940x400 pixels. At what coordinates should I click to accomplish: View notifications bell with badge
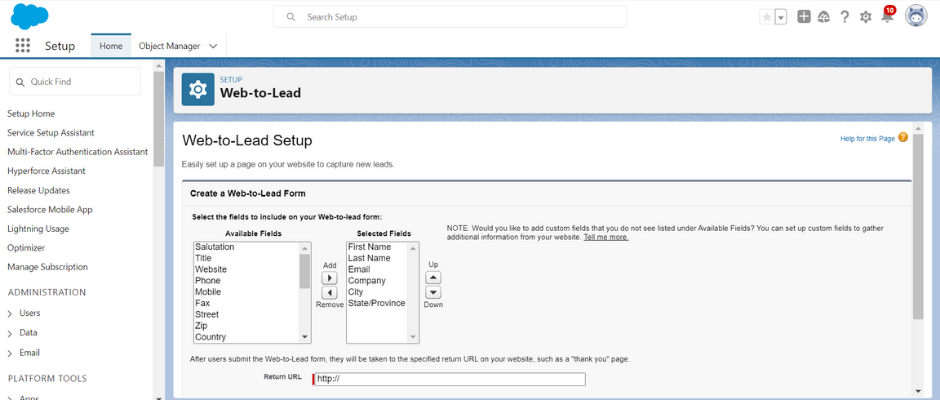(x=888, y=15)
